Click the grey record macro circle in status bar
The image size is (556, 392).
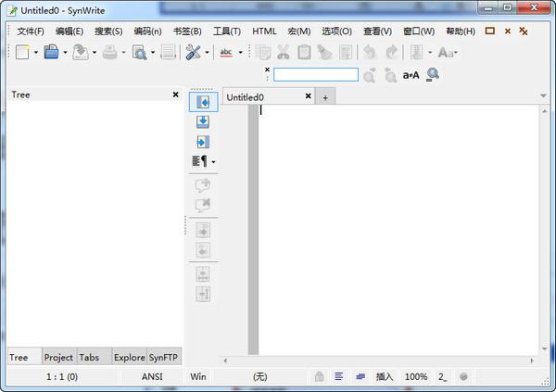pos(463,376)
